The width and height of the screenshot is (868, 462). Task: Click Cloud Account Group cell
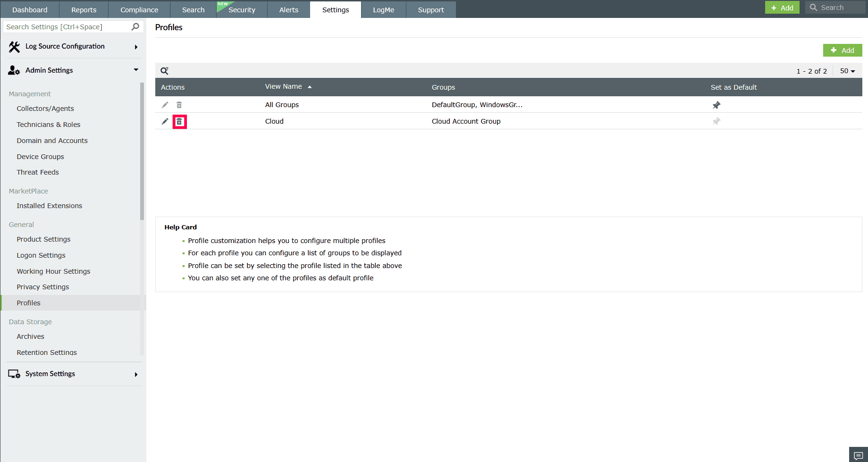(466, 121)
